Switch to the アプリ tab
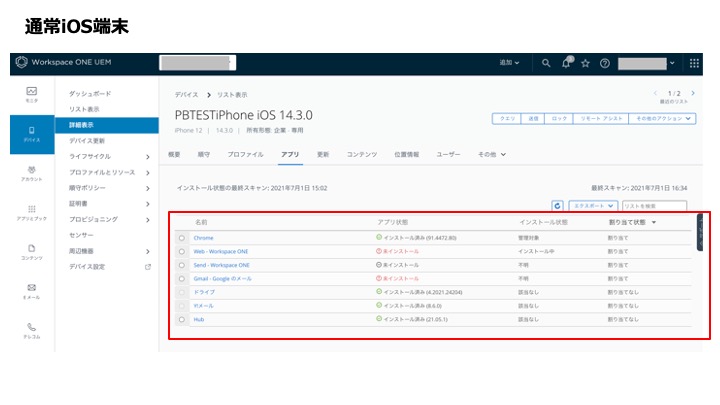 coord(290,154)
